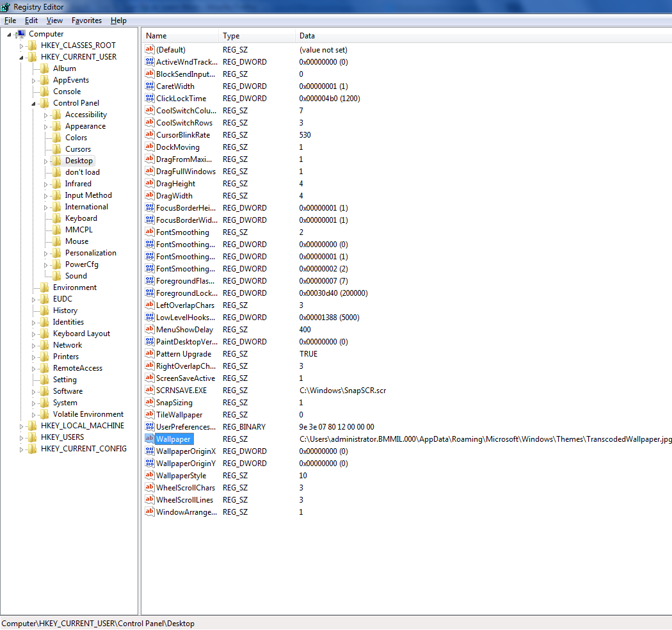Click the string icon beside MenuShowDelay
The height and width of the screenshot is (630, 672).
(149, 329)
